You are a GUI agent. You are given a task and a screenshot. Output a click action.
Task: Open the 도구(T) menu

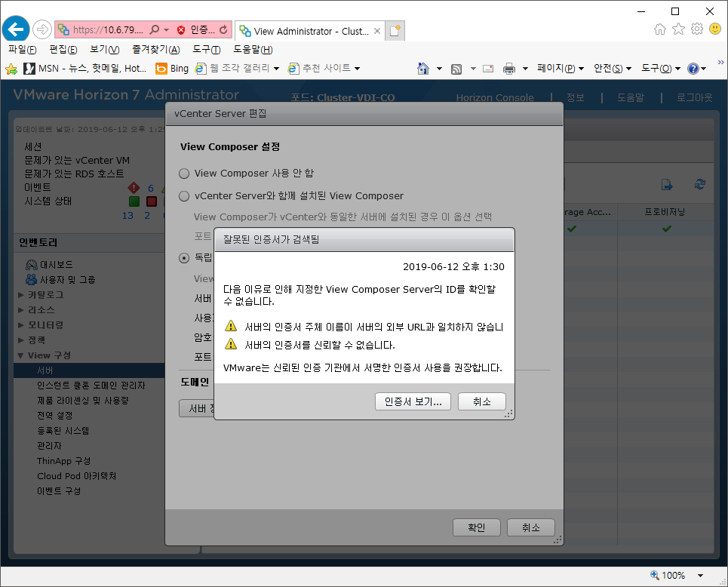point(206,49)
